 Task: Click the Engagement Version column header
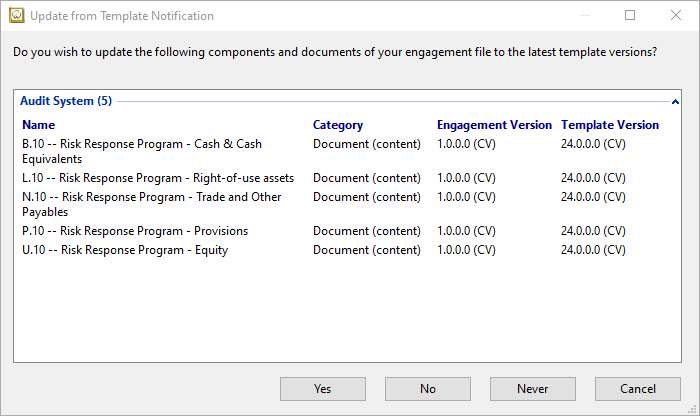[494, 125]
